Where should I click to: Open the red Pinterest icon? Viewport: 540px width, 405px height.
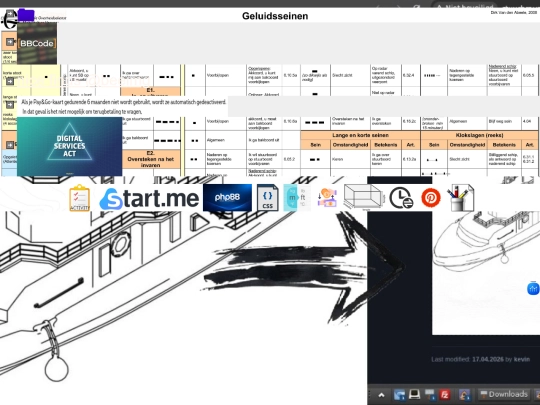tap(431, 198)
